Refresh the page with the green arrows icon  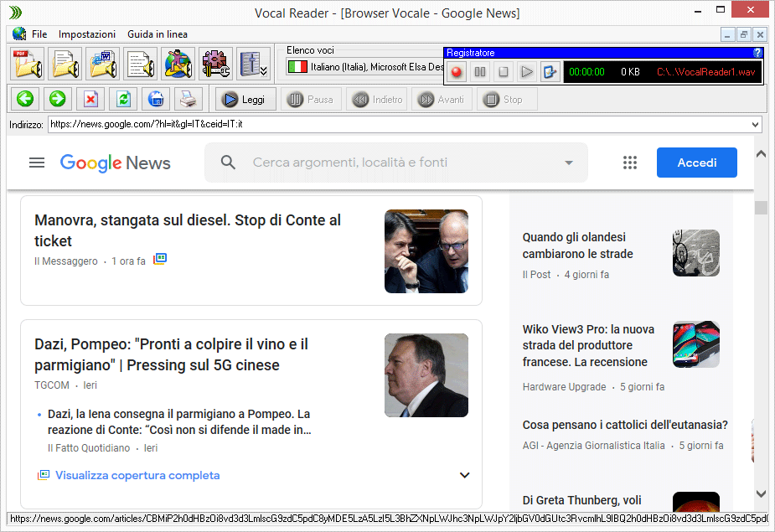[123, 100]
